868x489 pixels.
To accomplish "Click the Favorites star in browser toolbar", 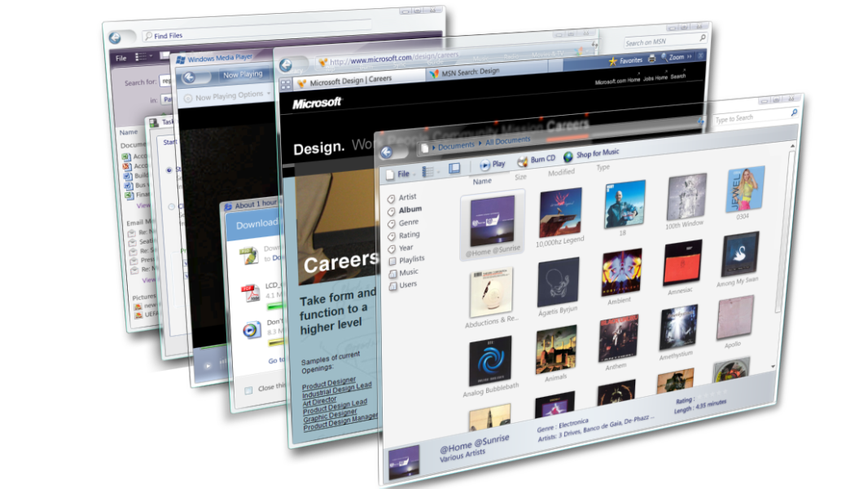I will pos(613,61).
